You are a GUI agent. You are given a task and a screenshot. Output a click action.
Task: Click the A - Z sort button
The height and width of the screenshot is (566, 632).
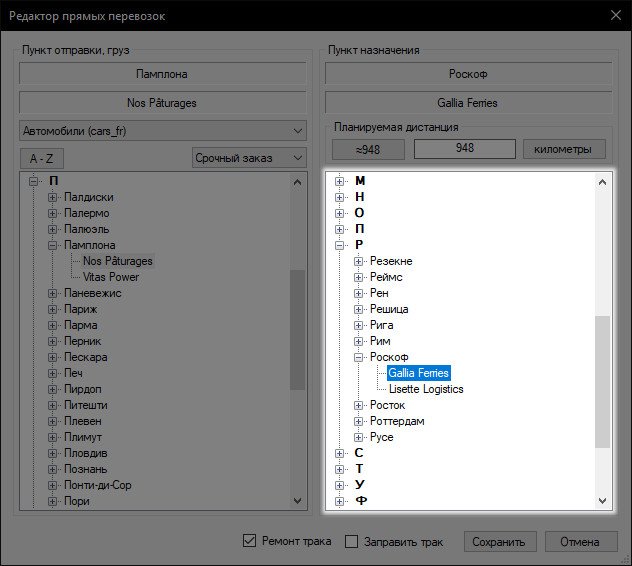pos(41,158)
